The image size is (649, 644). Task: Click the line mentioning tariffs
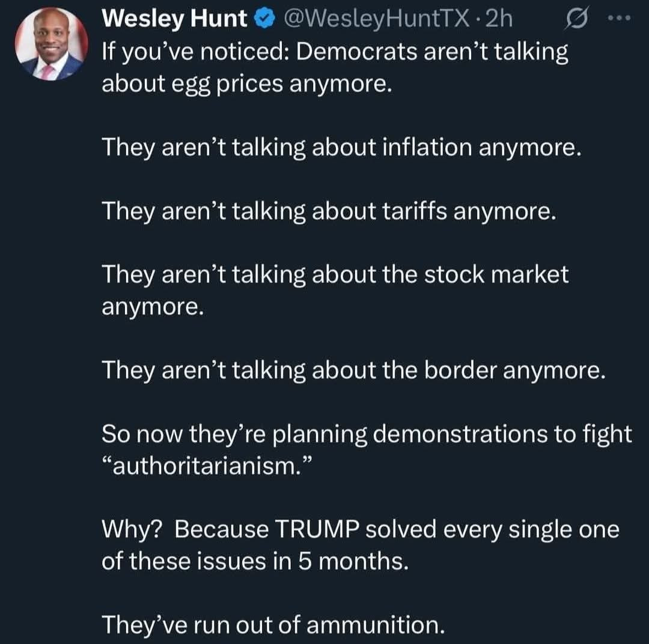(326, 211)
